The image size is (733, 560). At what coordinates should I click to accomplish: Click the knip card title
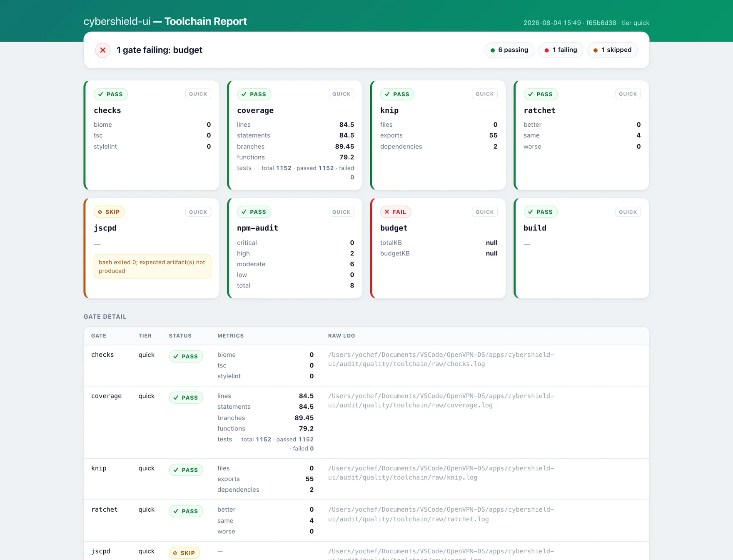pos(389,110)
